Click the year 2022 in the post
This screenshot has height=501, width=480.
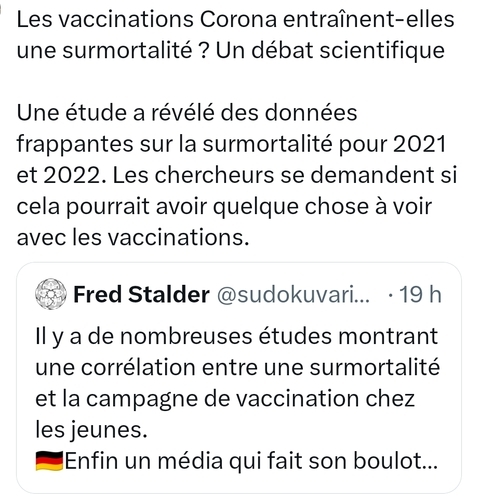(72, 175)
